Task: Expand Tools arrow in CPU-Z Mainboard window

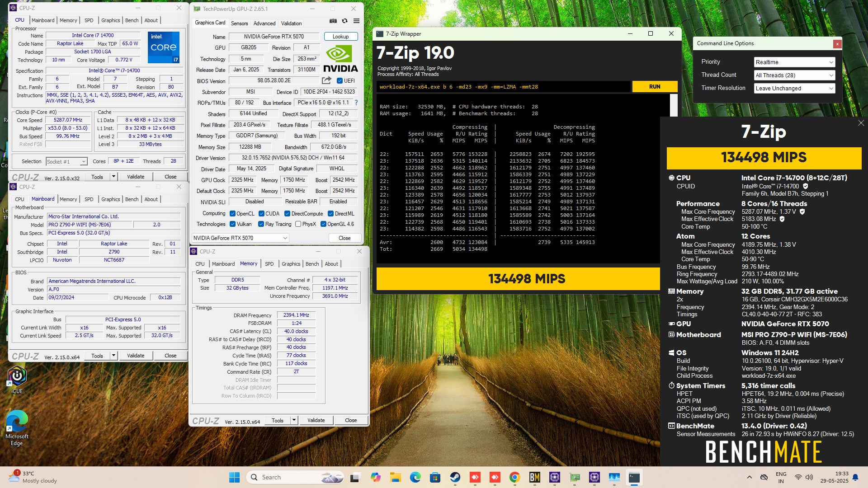Action: [x=113, y=356]
